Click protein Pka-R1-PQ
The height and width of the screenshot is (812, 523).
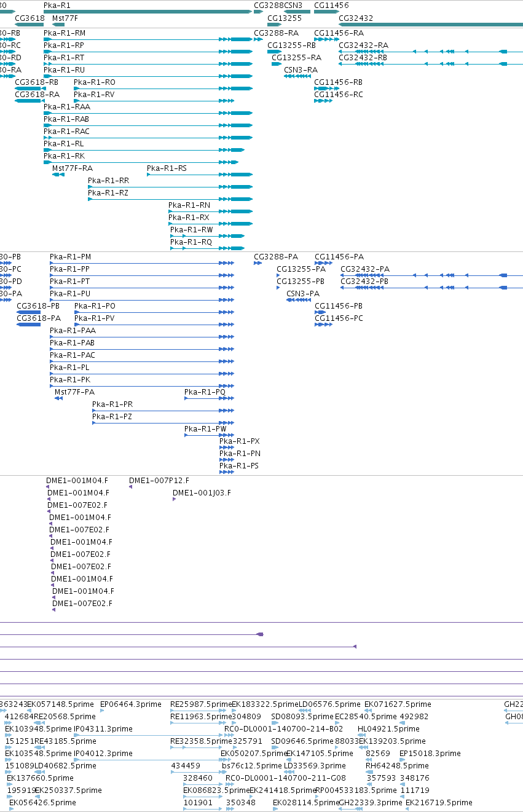point(205,392)
